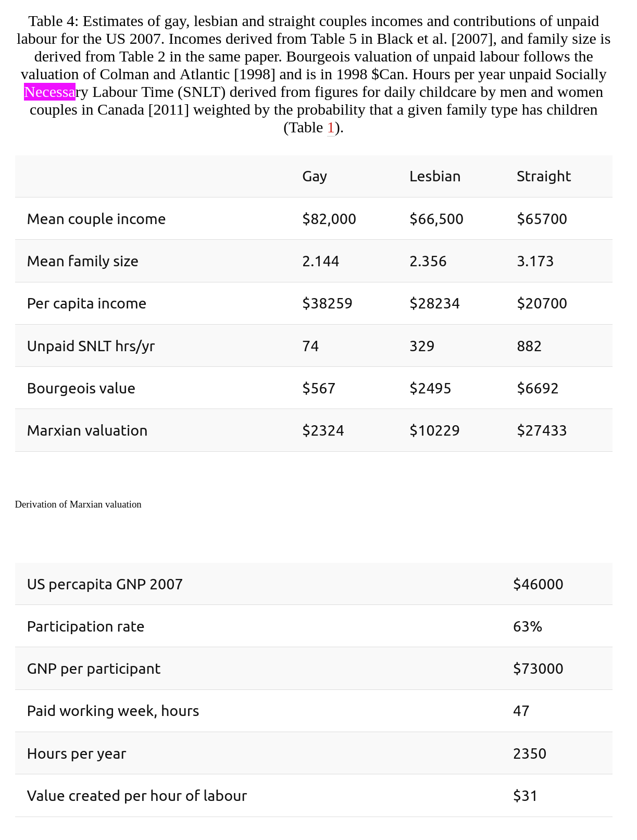Select the Gay column header
The height and width of the screenshot is (840, 637).
click(x=315, y=176)
